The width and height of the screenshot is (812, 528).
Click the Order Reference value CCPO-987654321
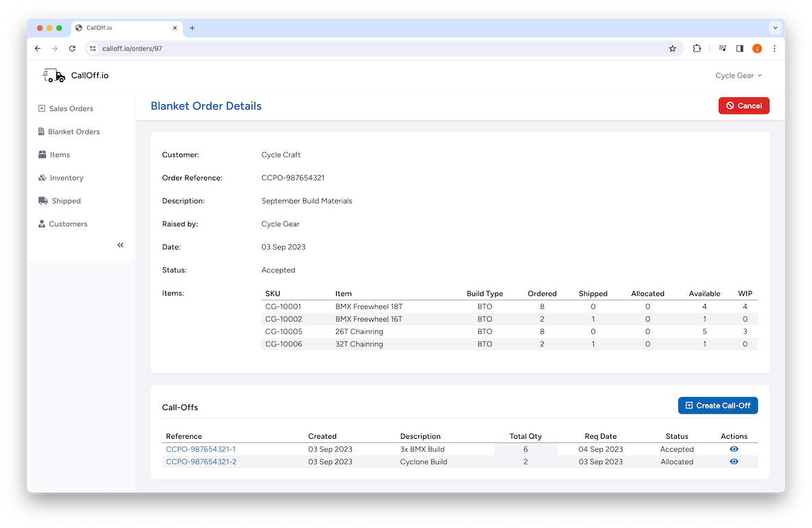click(x=293, y=178)
